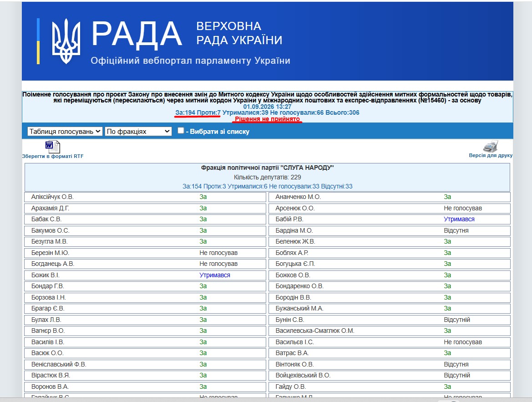
Task: Click the Ukrainian trident emblem logo
Action: 66,41
